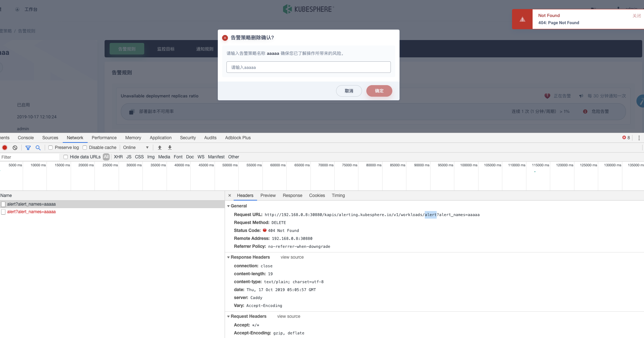Open the Timing tab

click(x=338, y=196)
